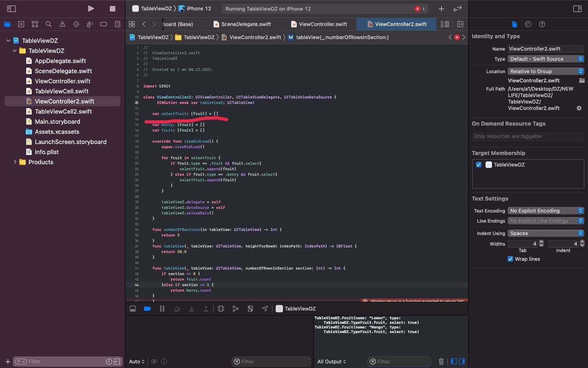This screenshot has height=368, width=588.
Task: Add an editor on the right
Action: tap(460, 24)
